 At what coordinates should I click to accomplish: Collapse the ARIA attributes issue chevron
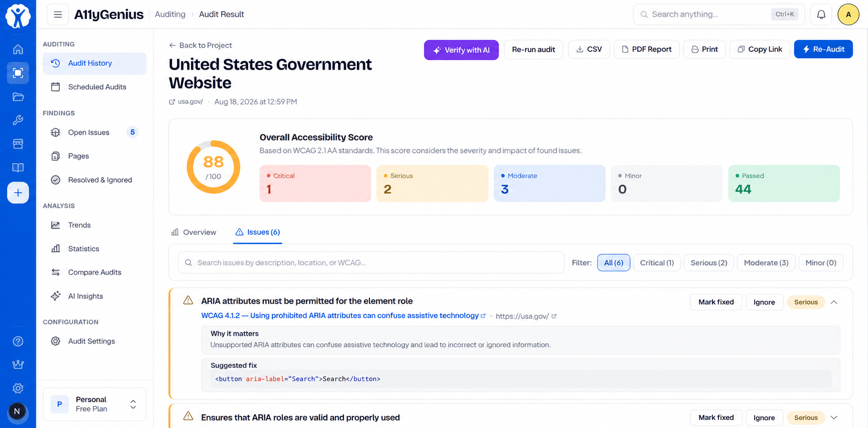click(834, 302)
